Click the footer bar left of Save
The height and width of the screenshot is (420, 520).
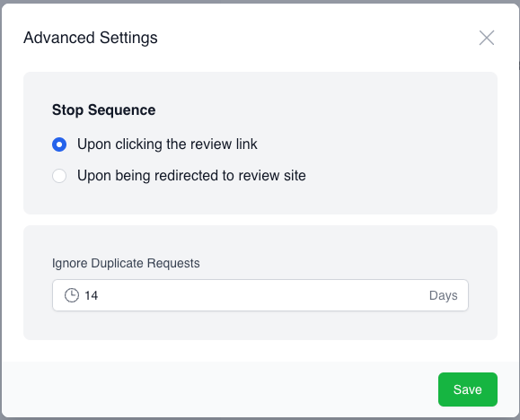pos(219,389)
